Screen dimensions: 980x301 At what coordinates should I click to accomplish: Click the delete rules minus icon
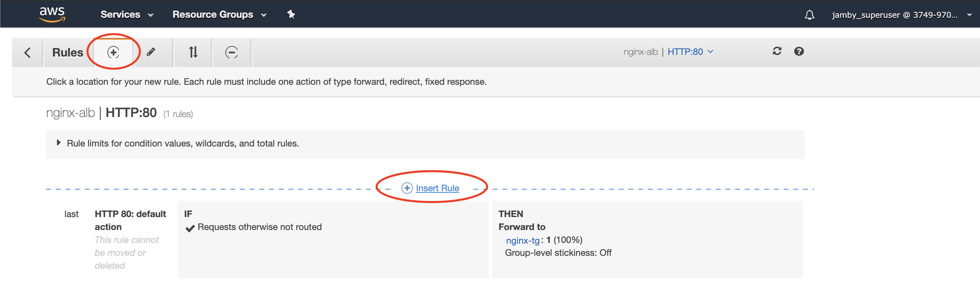click(x=231, y=52)
